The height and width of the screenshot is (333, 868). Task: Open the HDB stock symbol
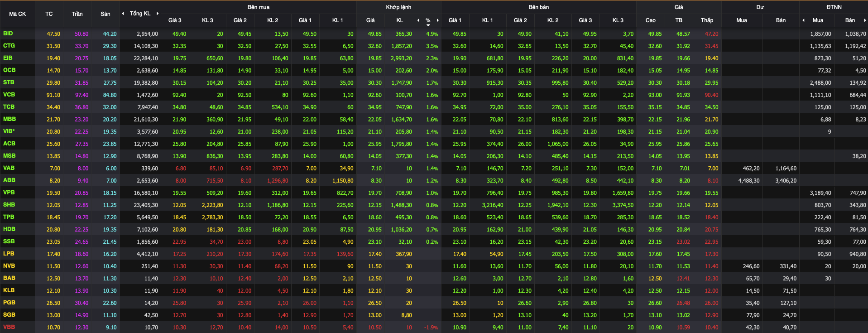[x=9, y=229]
